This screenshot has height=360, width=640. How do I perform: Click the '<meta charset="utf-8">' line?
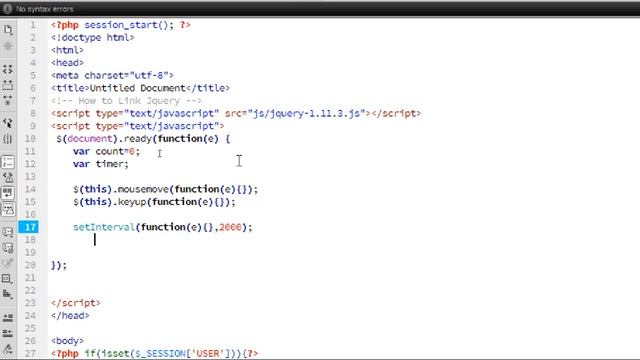(x=112, y=76)
